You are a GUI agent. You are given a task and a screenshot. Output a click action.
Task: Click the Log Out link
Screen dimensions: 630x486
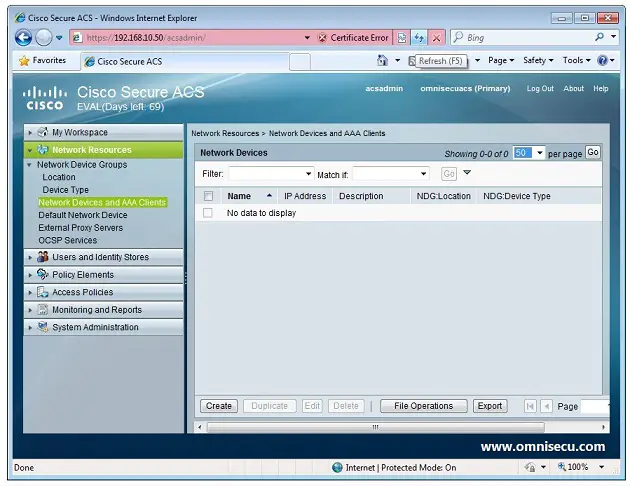point(540,88)
